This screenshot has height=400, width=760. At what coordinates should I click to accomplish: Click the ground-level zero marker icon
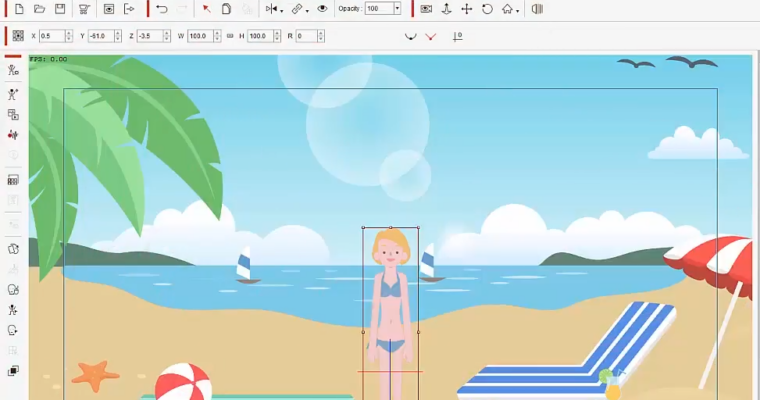[x=457, y=36]
